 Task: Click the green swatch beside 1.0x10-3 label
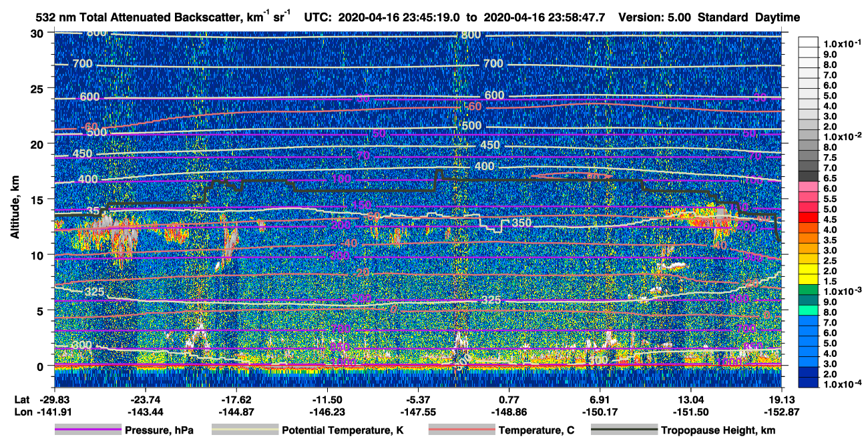coord(807,290)
